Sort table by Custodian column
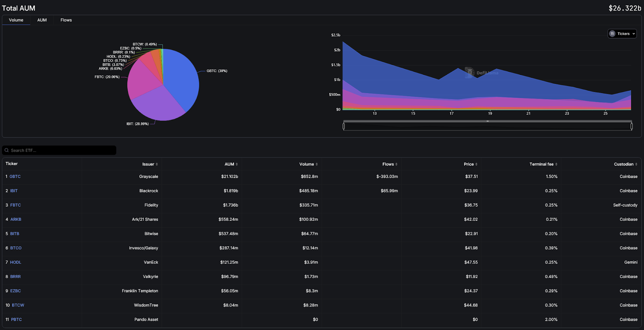This screenshot has width=644, height=330. 625,164
